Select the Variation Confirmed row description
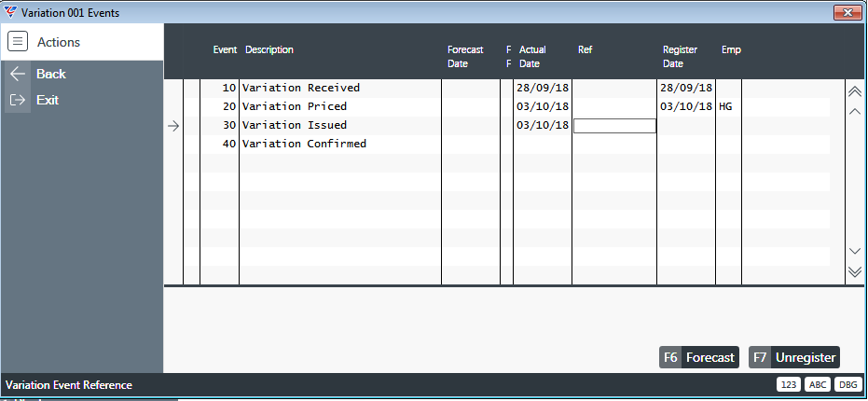 pos(305,144)
